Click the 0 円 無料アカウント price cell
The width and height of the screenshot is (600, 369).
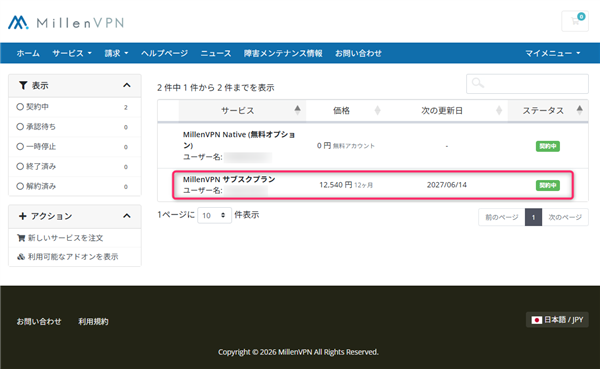pos(346,146)
